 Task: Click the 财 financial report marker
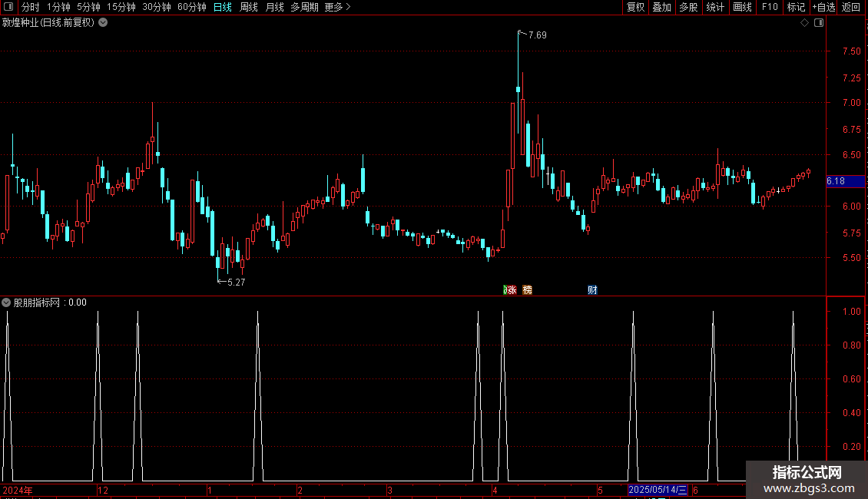coord(592,290)
